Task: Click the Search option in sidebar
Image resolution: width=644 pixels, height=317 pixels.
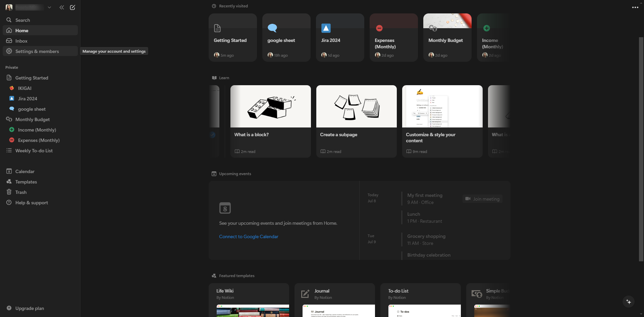Action: 22,20
